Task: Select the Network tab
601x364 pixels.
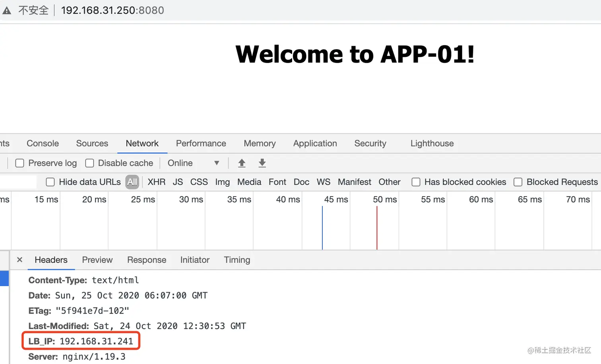Action: (142, 143)
